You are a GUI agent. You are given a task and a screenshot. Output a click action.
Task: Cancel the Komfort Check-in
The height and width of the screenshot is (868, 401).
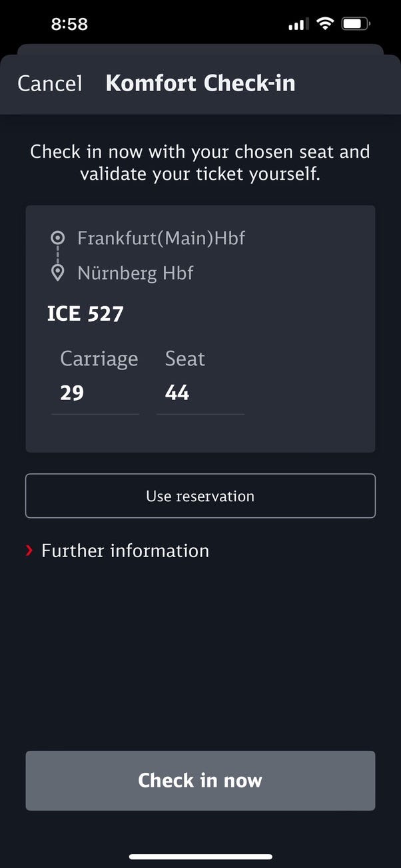click(x=50, y=83)
